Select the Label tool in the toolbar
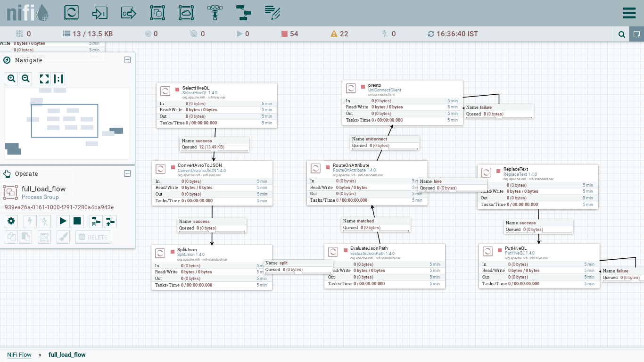 (x=272, y=13)
